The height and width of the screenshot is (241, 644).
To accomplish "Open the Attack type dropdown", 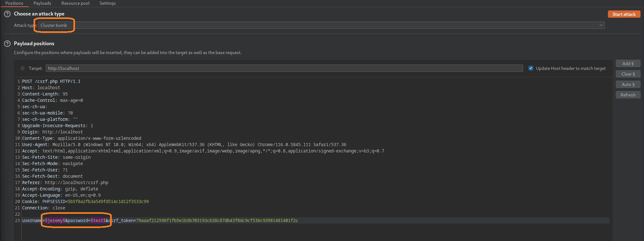I will coord(321,25).
